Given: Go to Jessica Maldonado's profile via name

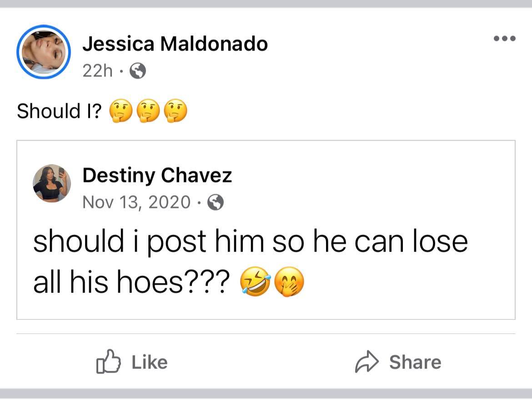Looking at the screenshot, I should tap(175, 44).
